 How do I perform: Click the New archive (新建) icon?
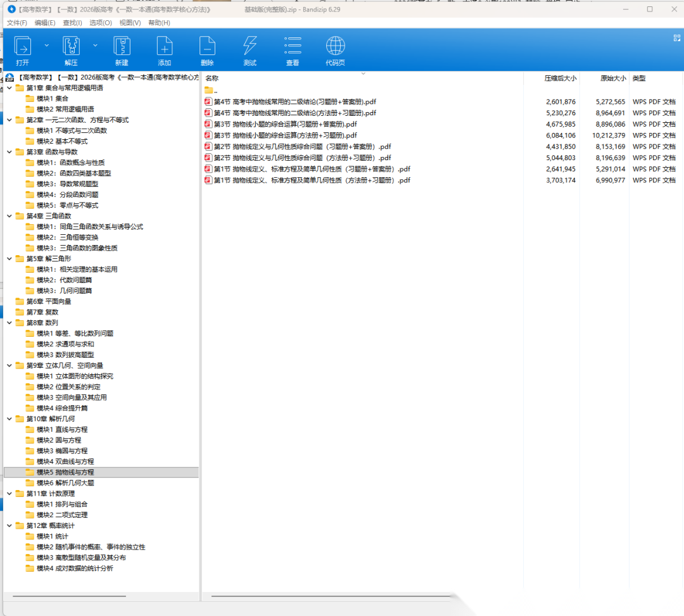pos(122,46)
